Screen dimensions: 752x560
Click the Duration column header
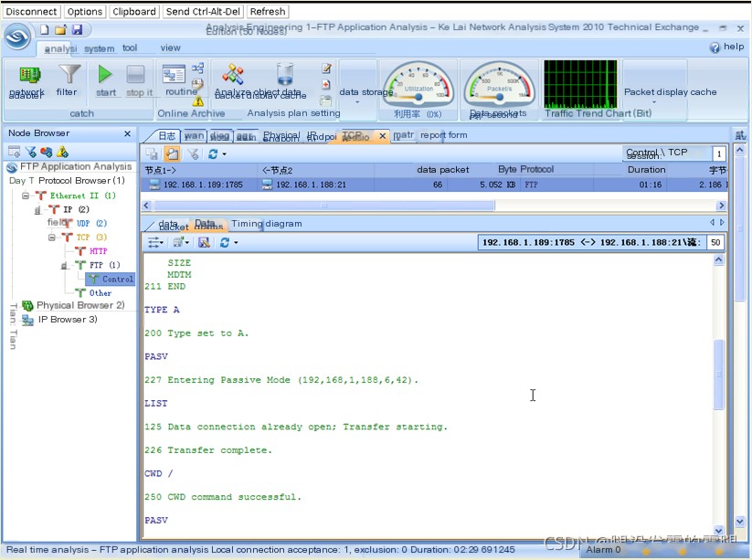coord(646,170)
